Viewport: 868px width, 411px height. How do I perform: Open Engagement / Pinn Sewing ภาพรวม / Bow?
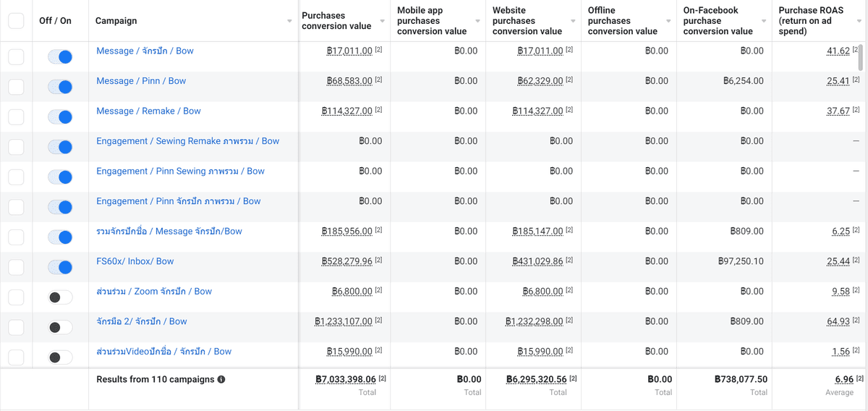pos(180,171)
